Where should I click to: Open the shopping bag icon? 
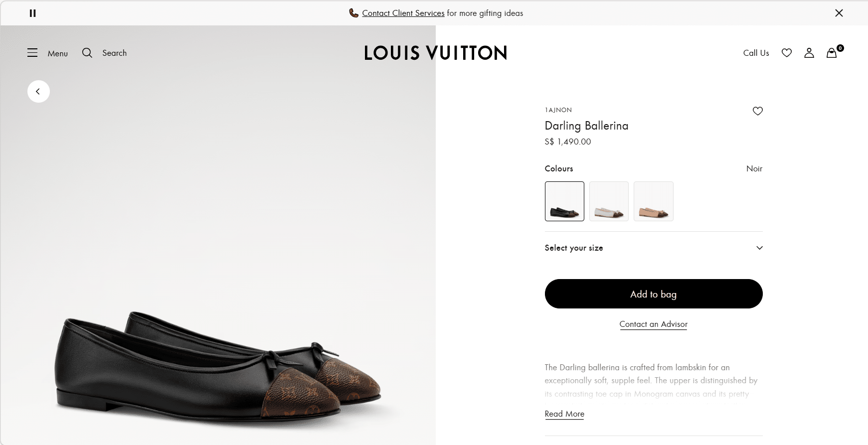tap(832, 53)
